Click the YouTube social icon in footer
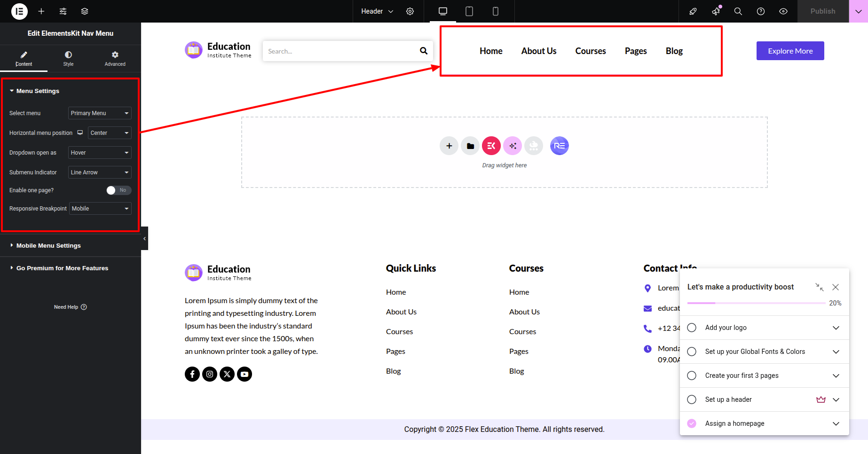 point(245,374)
